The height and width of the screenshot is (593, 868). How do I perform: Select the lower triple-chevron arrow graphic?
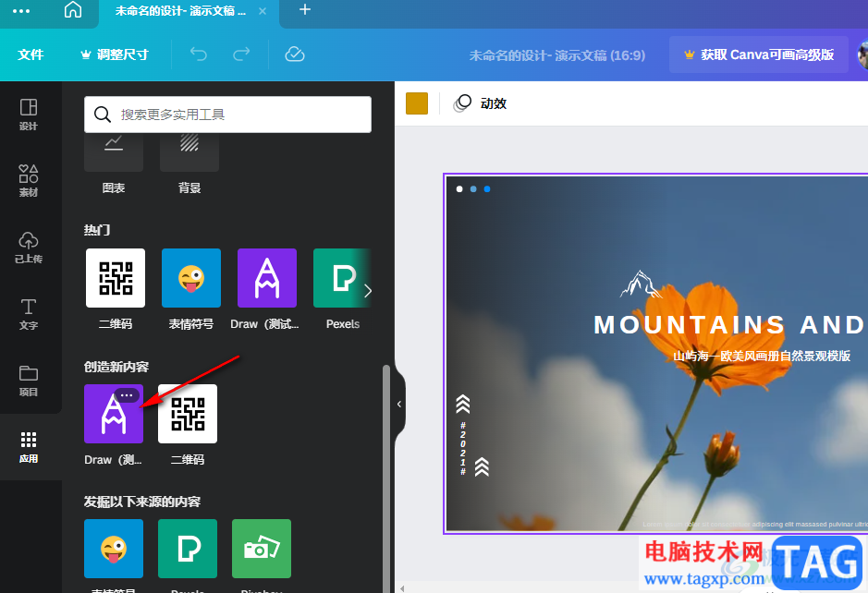click(x=482, y=466)
